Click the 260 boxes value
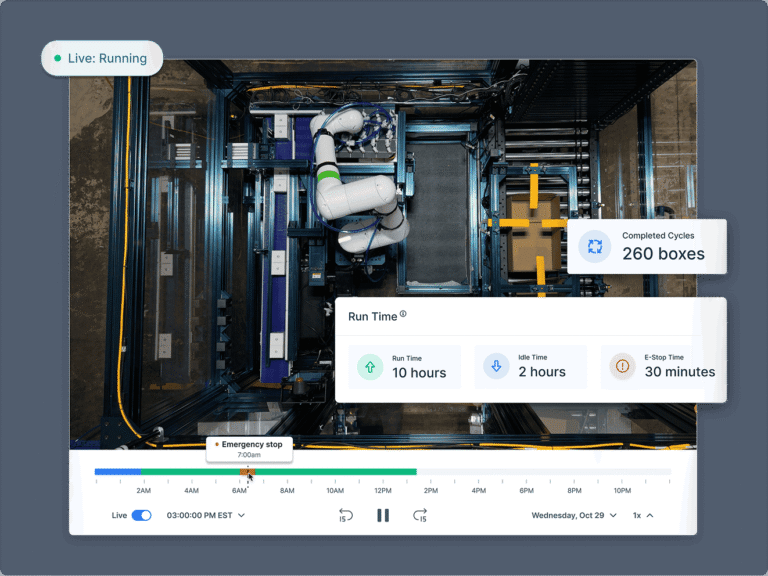Viewport: 768px width, 576px height. point(663,254)
